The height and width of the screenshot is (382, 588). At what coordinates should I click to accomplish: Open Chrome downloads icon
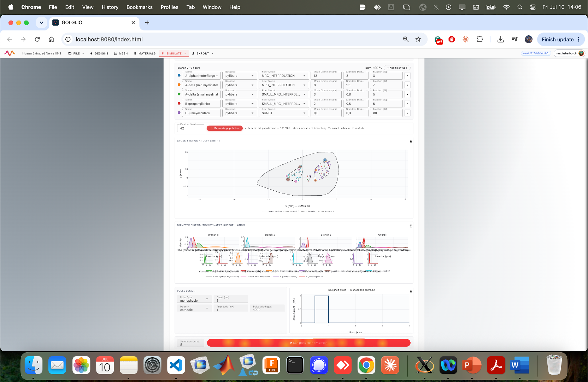tap(500, 39)
